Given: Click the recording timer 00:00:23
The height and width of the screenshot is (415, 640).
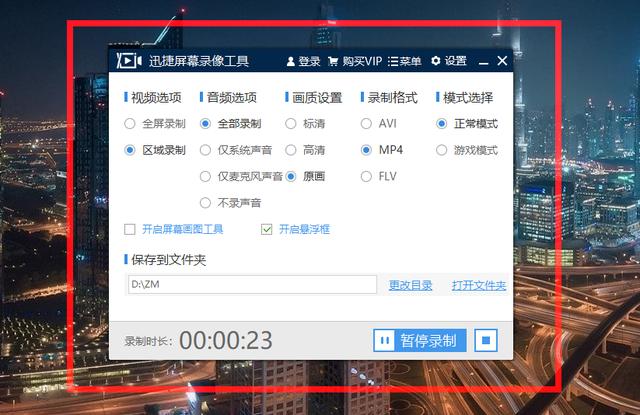Looking at the screenshot, I should point(226,340).
